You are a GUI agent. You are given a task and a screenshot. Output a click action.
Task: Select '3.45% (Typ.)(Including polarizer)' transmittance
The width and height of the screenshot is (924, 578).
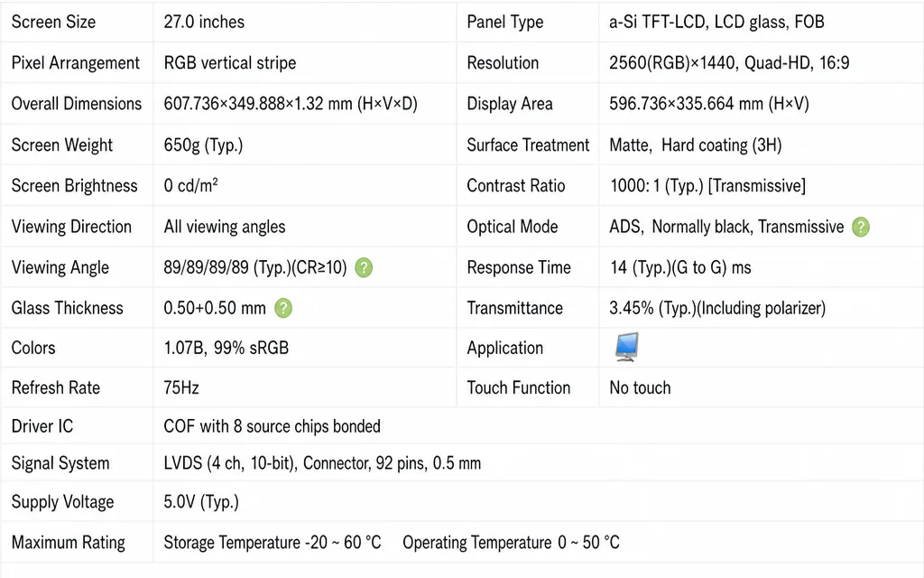coord(717,308)
